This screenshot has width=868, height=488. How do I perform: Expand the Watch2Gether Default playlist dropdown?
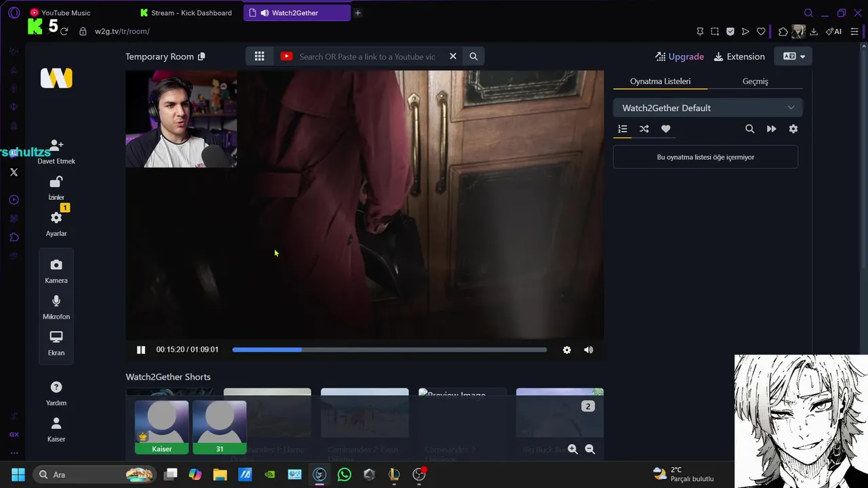pos(707,108)
